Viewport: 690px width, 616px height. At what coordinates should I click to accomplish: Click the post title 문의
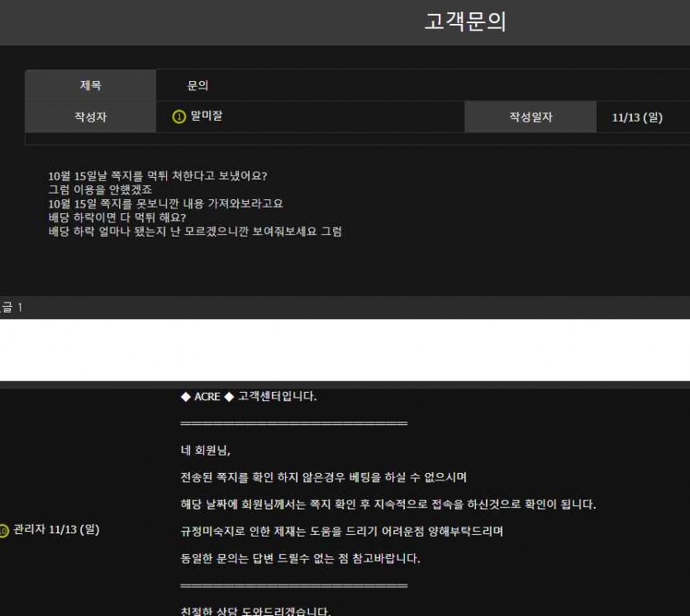click(x=197, y=85)
